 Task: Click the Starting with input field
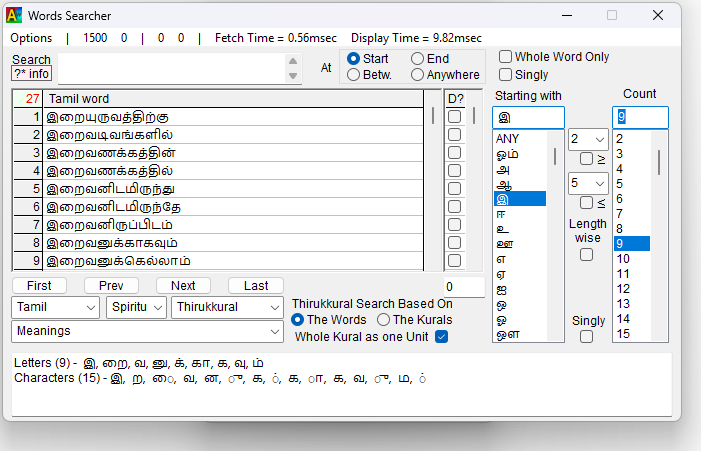tap(528, 118)
